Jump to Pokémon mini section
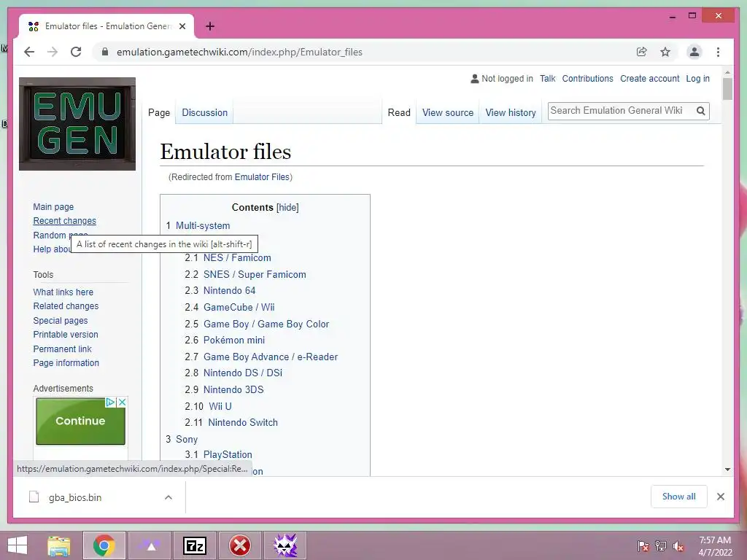The height and width of the screenshot is (560, 747). click(x=234, y=340)
